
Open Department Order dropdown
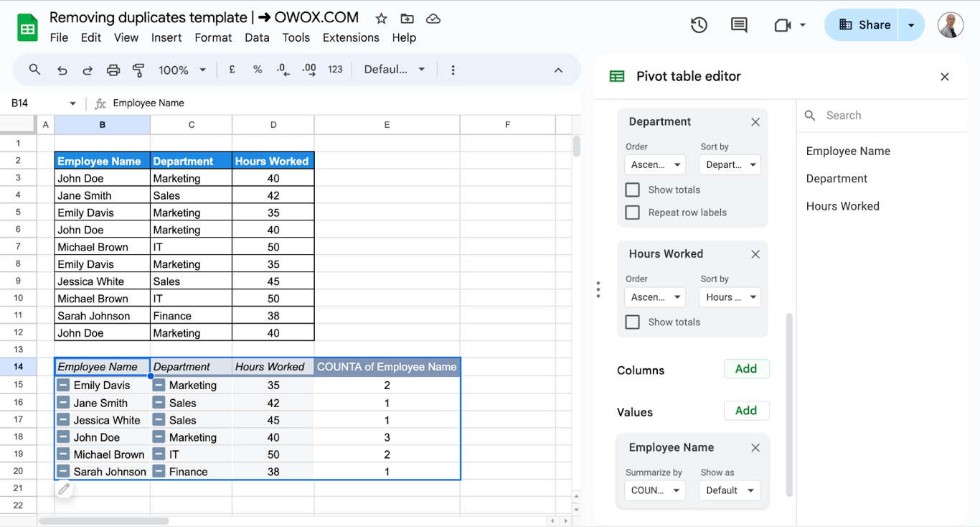[655, 164]
